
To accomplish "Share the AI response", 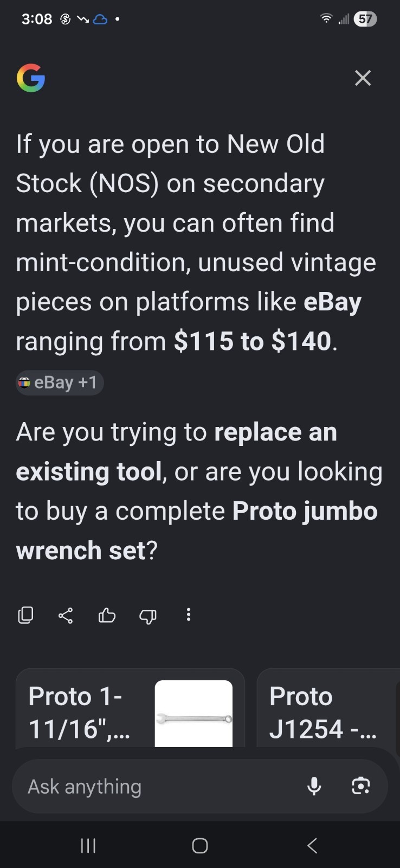I will point(66,615).
